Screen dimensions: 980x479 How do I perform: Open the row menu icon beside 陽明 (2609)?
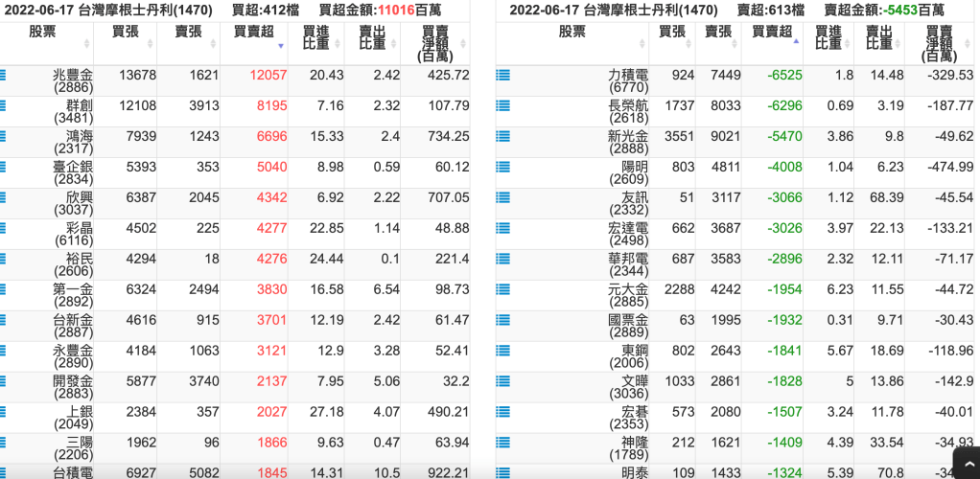(x=502, y=167)
